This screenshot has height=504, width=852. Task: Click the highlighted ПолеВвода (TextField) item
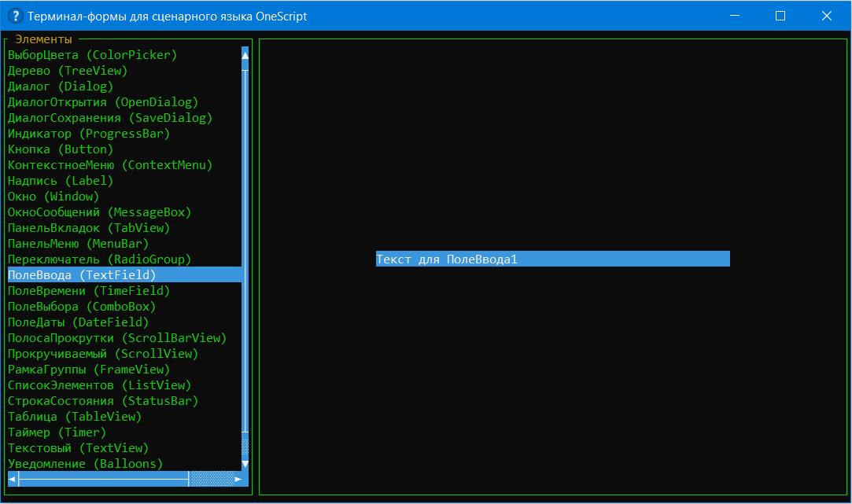82,275
